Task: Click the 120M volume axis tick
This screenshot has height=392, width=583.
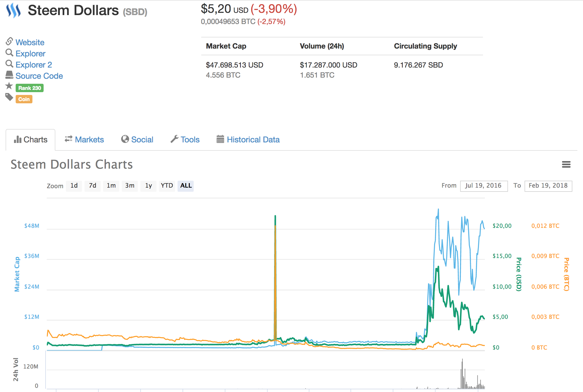Action: [x=31, y=367]
